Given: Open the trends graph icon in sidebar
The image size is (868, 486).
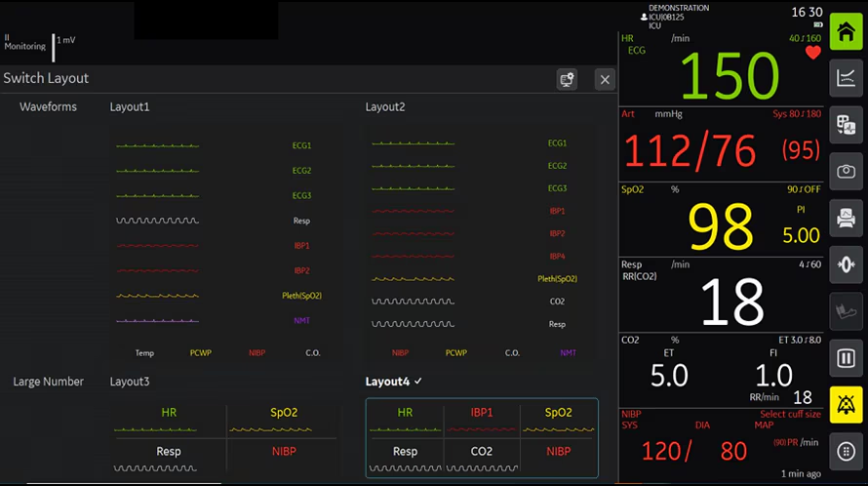Looking at the screenshot, I should point(846,79).
